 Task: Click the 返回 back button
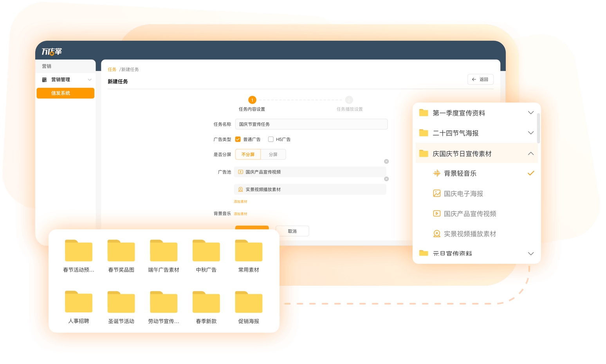click(x=480, y=79)
